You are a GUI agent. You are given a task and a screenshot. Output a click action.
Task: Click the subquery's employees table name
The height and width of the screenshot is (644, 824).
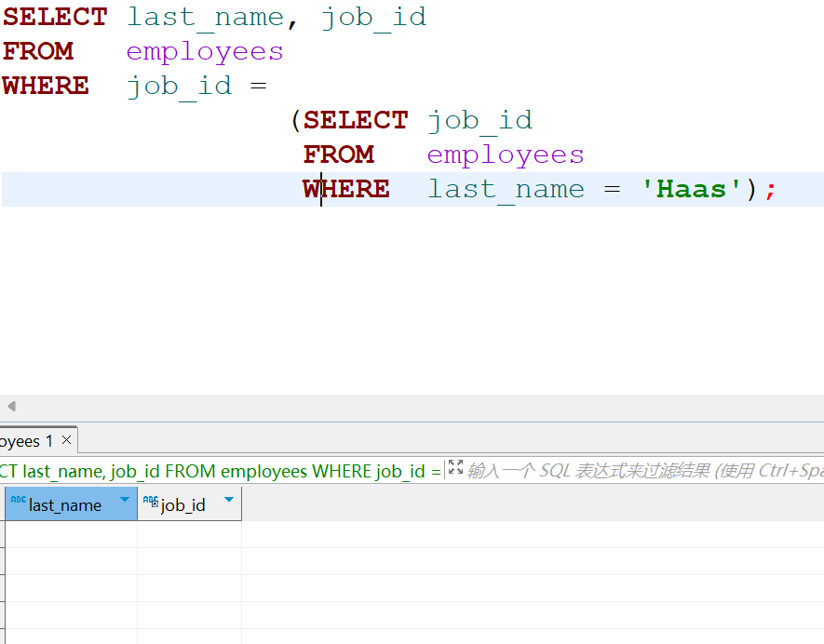(x=506, y=154)
